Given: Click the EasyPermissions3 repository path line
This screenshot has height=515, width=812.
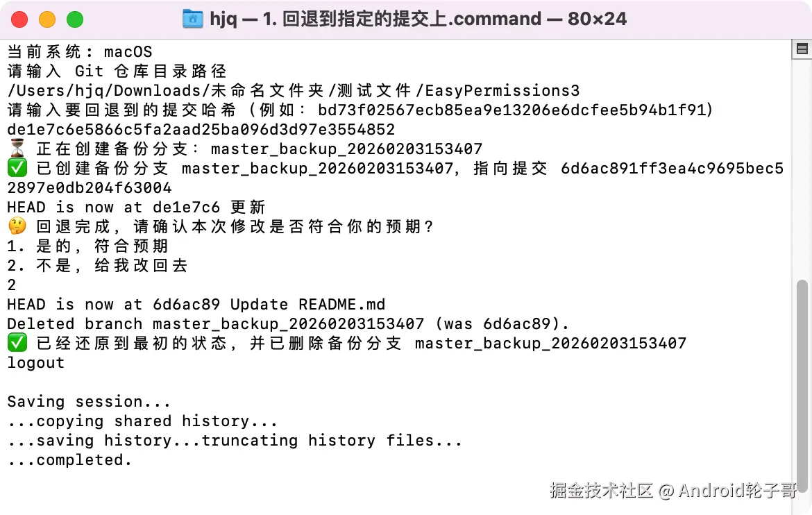Looking at the screenshot, I should (293, 90).
